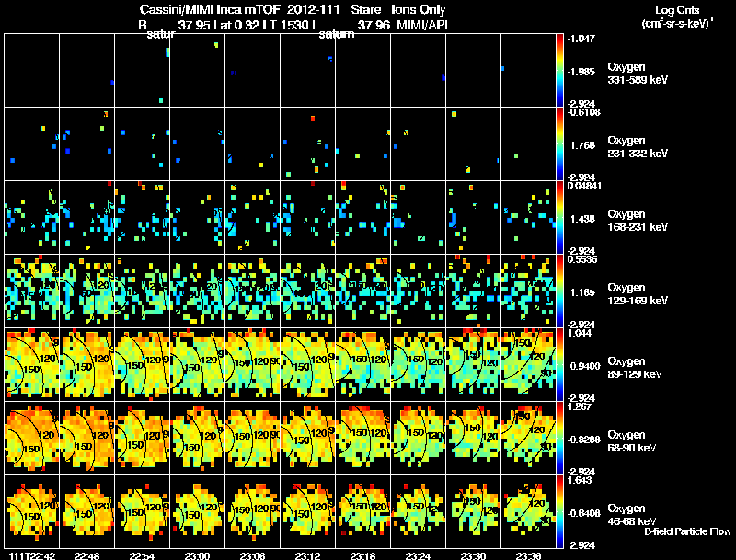Click the 22:54 panel in the 168-231 keV row
This screenshot has height=560, width=736.
pos(143,217)
